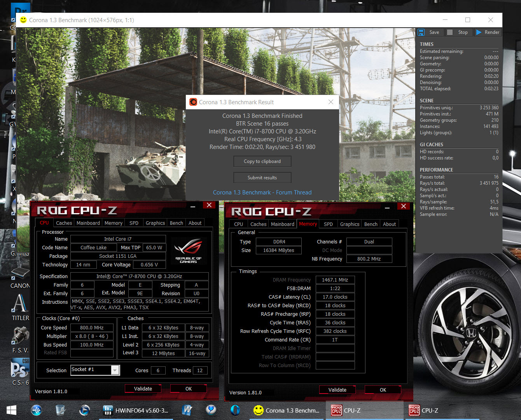Switch to CPU tab in right CPU-Z window

pyautogui.click(x=239, y=224)
